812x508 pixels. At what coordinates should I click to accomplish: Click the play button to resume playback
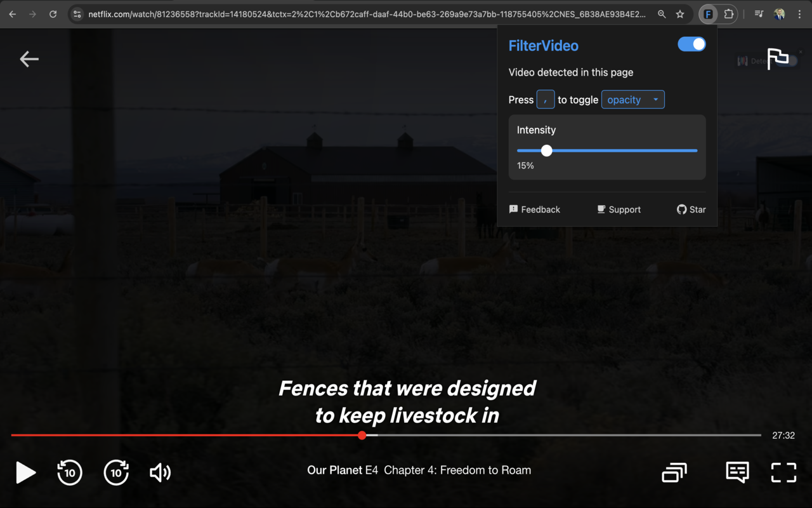(x=25, y=472)
